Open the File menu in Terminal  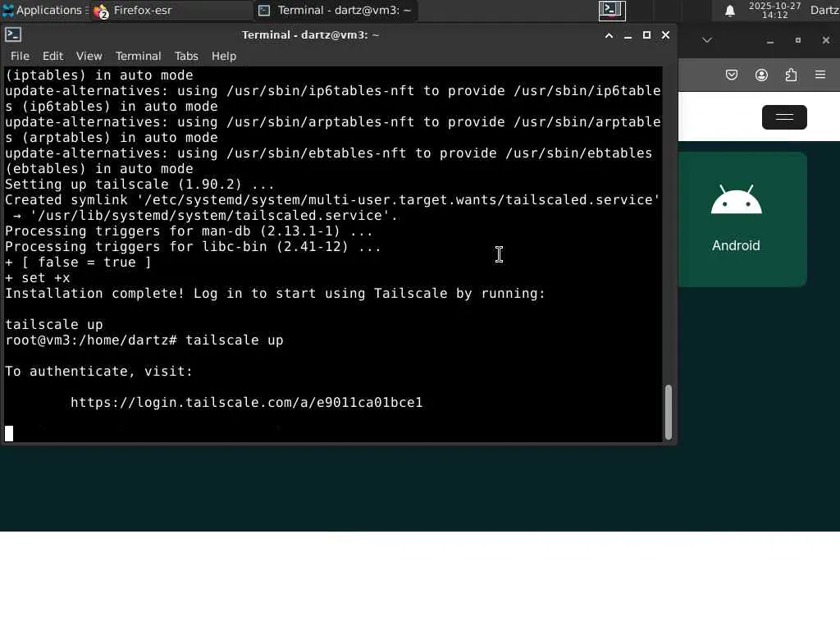tap(20, 56)
